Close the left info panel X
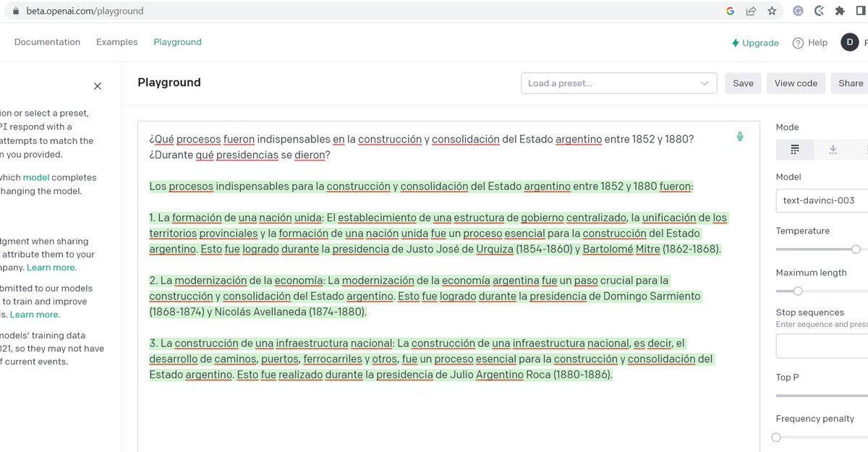This screenshot has height=452, width=868. (x=98, y=86)
